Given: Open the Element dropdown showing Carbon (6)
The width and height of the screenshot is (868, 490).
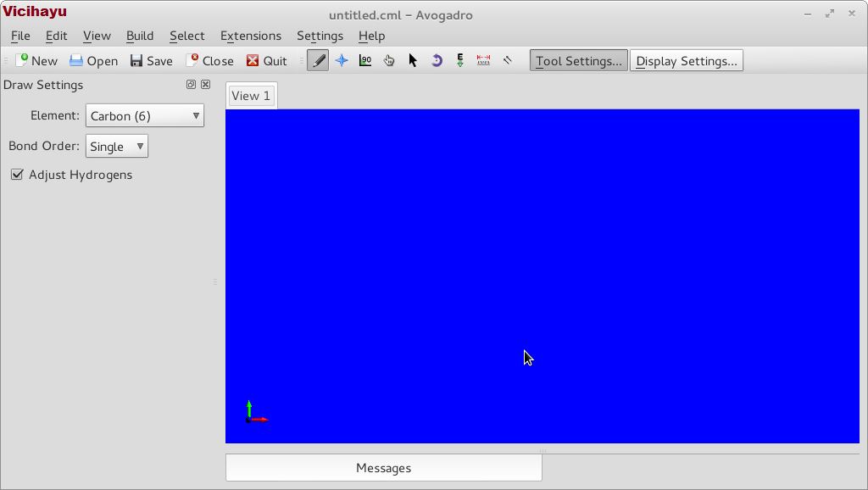Looking at the screenshot, I should tap(144, 115).
